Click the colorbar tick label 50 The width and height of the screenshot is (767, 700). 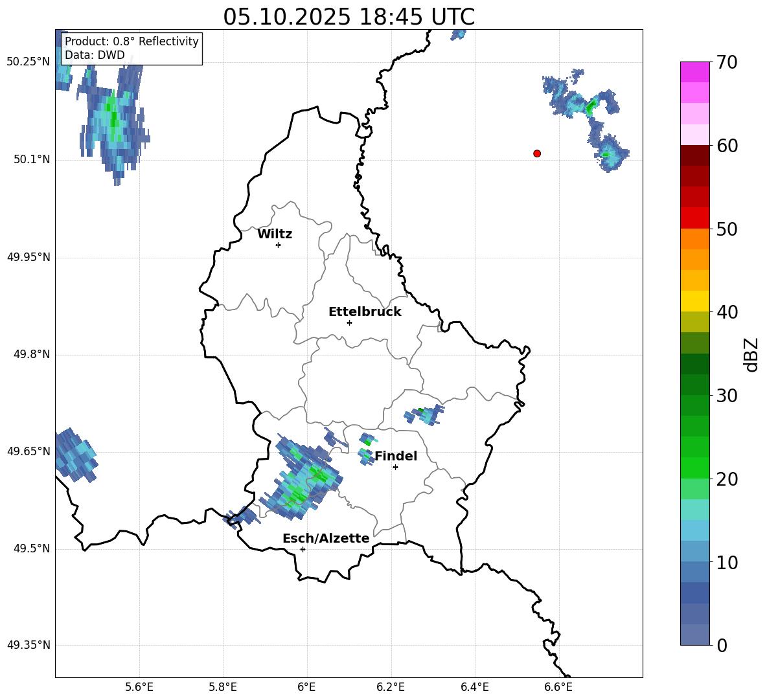click(x=727, y=229)
